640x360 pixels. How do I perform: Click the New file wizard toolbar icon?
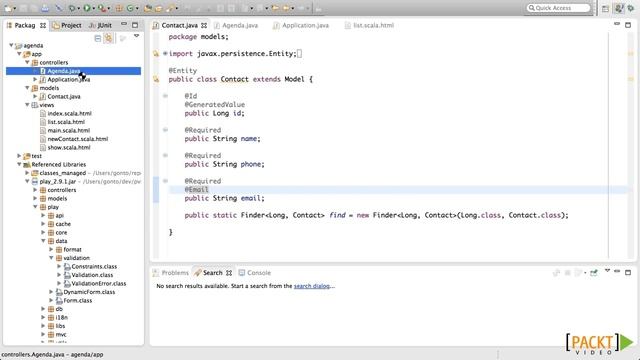tap(8, 8)
